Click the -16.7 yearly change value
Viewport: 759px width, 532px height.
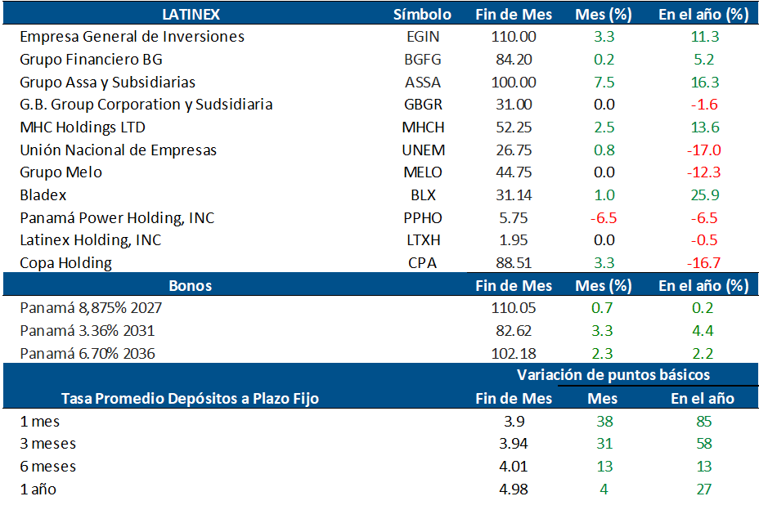[704, 262]
